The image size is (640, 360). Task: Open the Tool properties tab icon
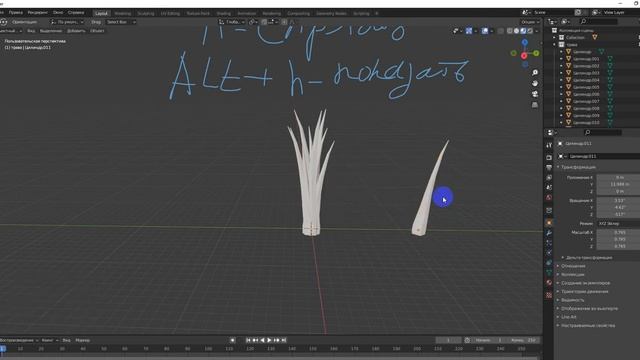click(549, 145)
